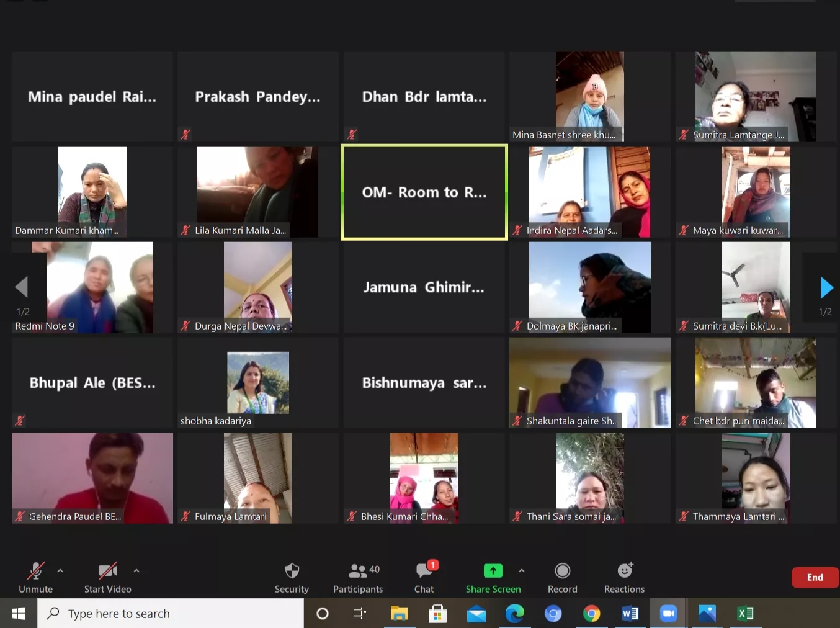Click Bhupal Ale (BES... name tile
Image resolution: width=840 pixels, height=628 pixels.
coord(92,383)
